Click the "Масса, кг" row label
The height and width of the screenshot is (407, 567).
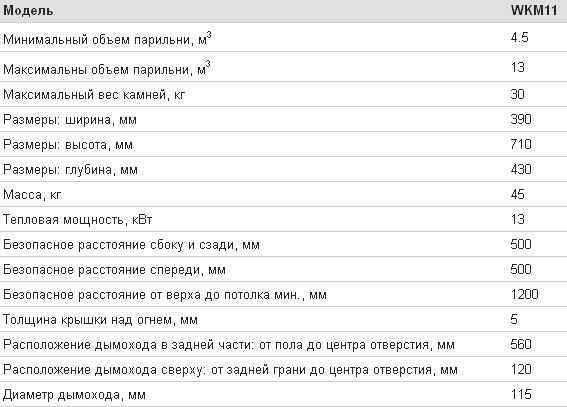(x=32, y=195)
